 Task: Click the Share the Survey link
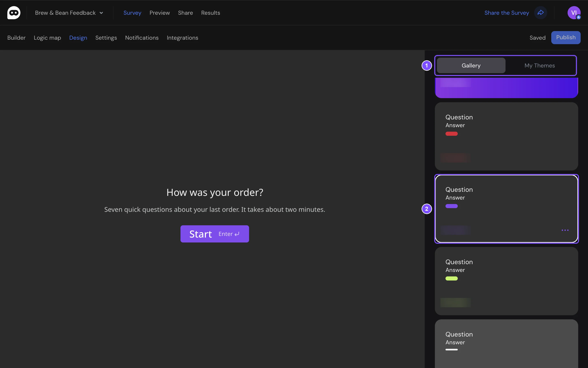pos(507,13)
